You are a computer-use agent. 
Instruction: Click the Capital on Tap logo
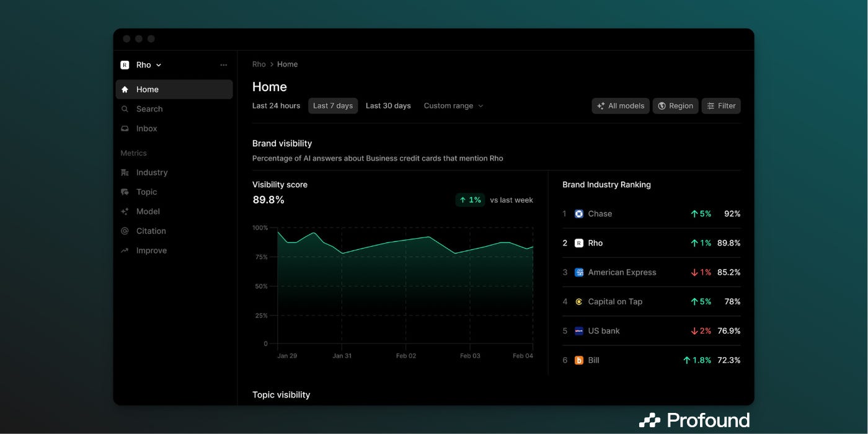(579, 301)
